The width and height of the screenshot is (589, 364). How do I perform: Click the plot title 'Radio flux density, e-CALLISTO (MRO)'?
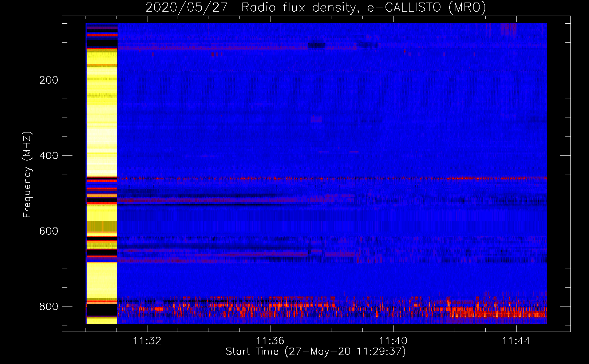point(363,7)
